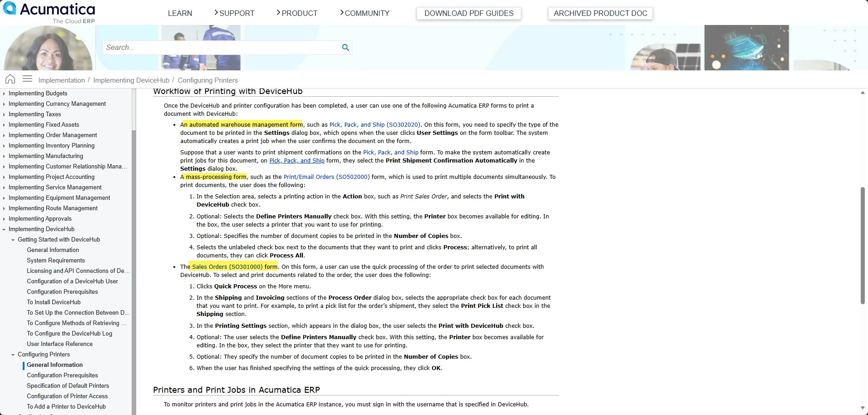Click ARCHIVED PRODUCT DOC button
The image size is (868, 415).
click(x=601, y=13)
